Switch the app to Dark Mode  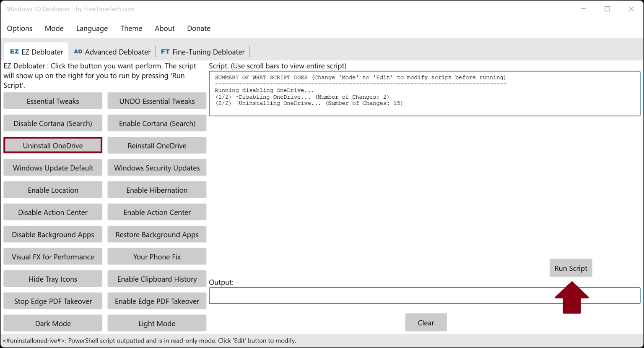53,323
